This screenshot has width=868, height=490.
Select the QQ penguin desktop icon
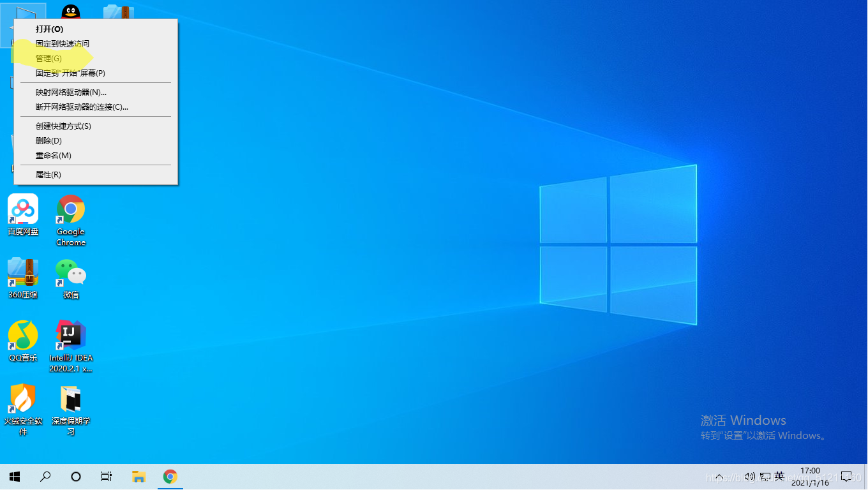tap(71, 12)
